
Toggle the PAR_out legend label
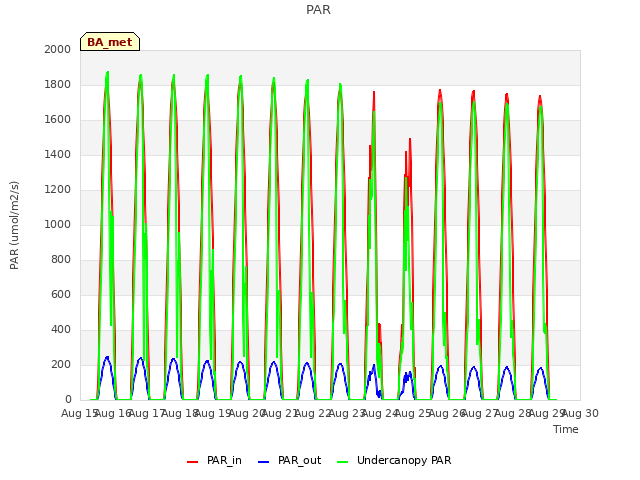(x=300, y=460)
